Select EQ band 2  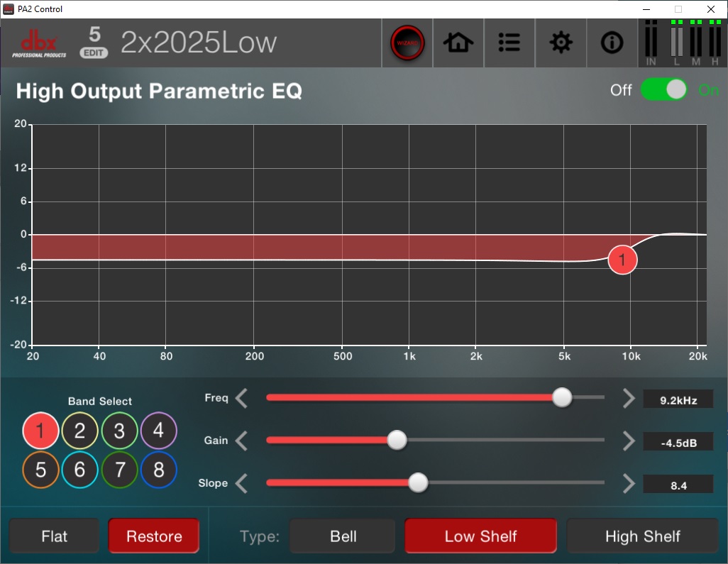(80, 431)
